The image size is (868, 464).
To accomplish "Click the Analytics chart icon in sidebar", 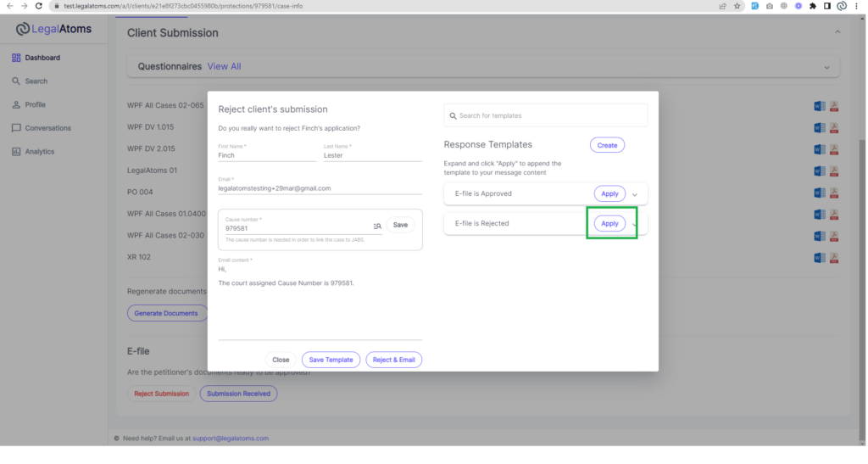I will click(16, 152).
